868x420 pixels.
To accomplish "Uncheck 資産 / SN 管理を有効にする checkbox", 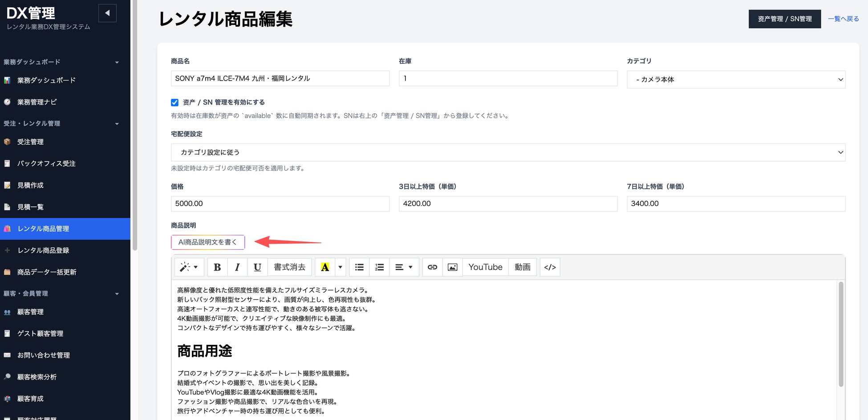I will pos(174,102).
